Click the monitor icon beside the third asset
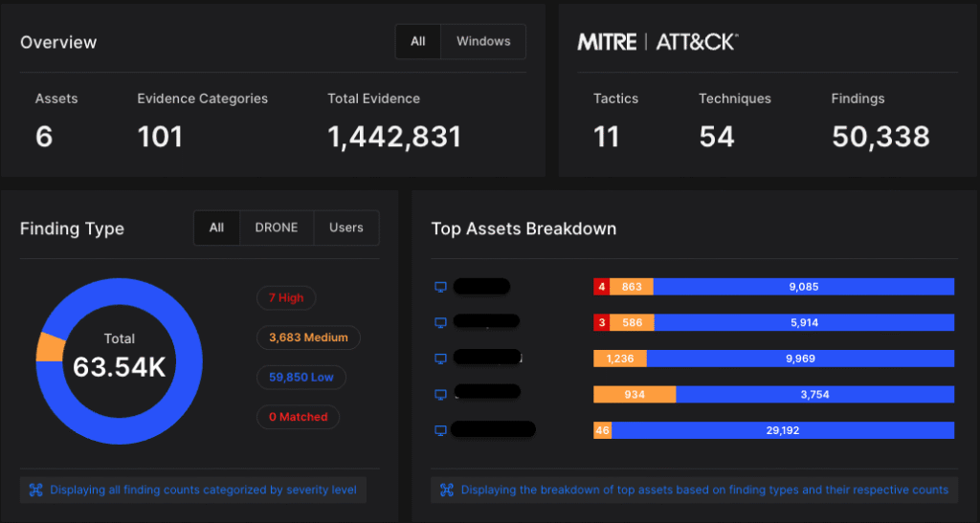The image size is (980, 523). (x=441, y=359)
